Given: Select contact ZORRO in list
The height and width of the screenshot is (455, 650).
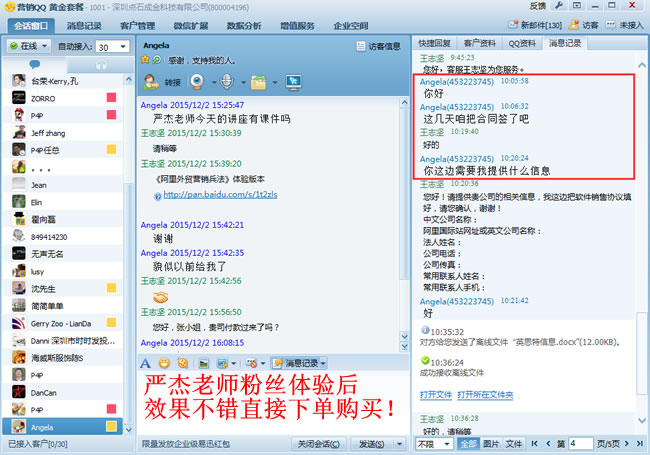Looking at the screenshot, I should (64, 98).
